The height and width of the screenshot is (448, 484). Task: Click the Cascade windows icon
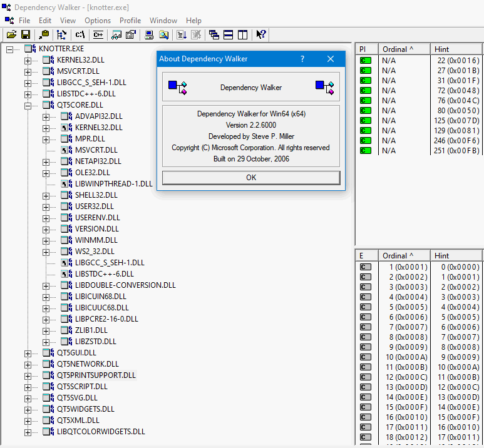(x=214, y=34)
